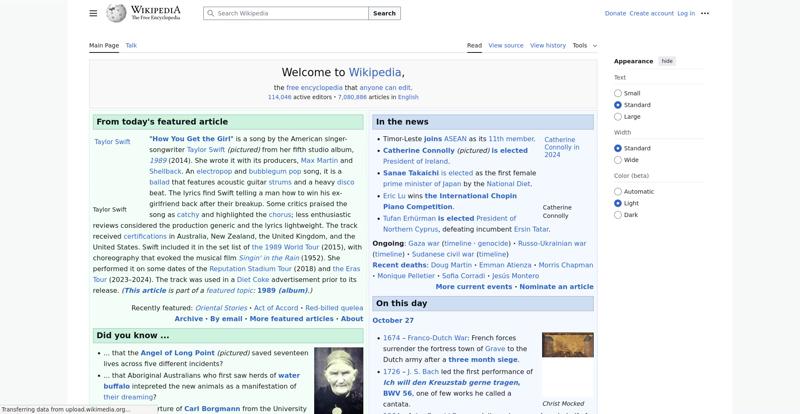Switch to the Talk tab

[131, 45]
